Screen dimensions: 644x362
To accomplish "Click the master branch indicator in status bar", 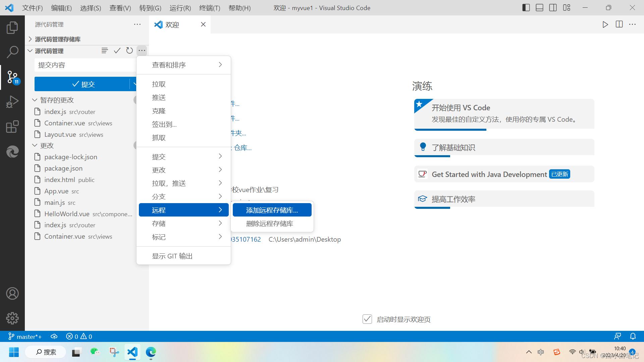I will pos(25,337).
